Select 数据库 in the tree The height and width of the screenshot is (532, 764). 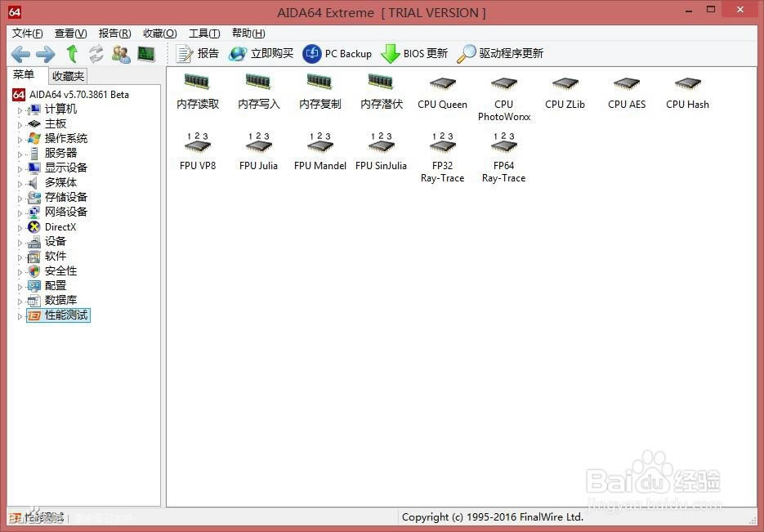coord(52,300)
